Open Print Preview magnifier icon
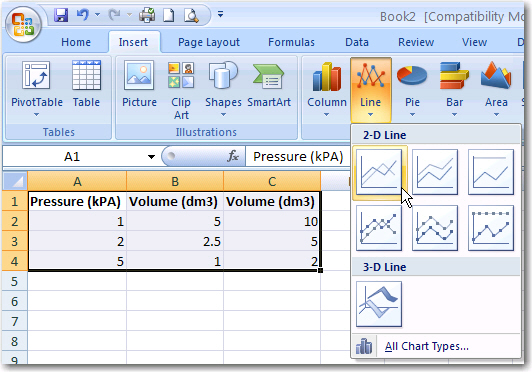Image resolution: width=532 pixels, height=372 pixels. point(191,15)
